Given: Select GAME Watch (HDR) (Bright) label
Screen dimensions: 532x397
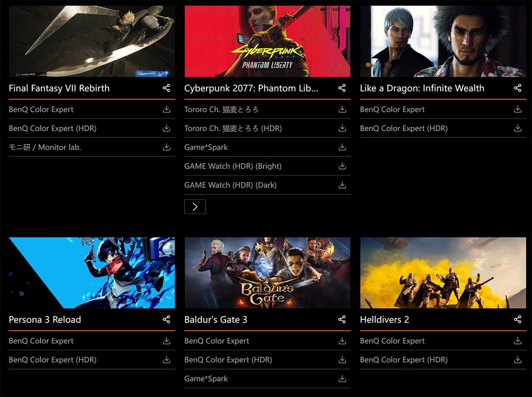Looking at the screenshot, I should pyautogui.click(x=233, y=166).
